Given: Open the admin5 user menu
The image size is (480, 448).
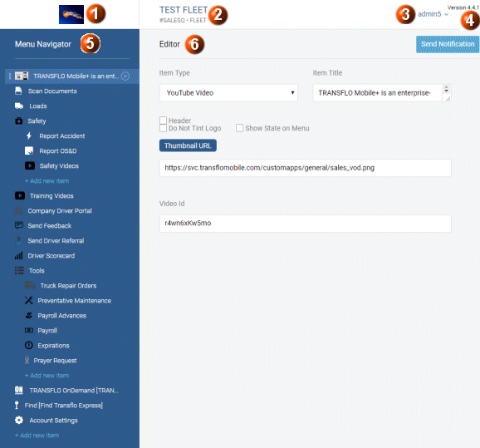Looking at the screenshot, I should tap(433, 14).
